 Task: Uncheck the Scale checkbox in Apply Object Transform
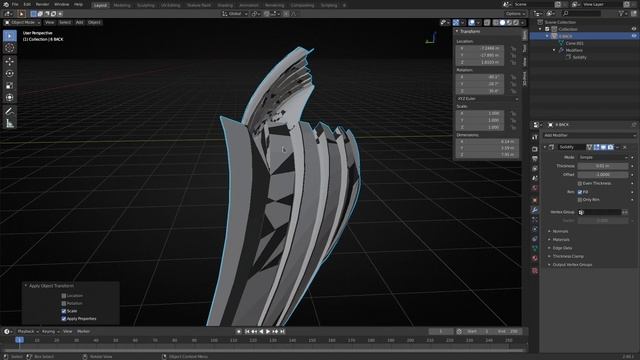[x=64, y=311]
